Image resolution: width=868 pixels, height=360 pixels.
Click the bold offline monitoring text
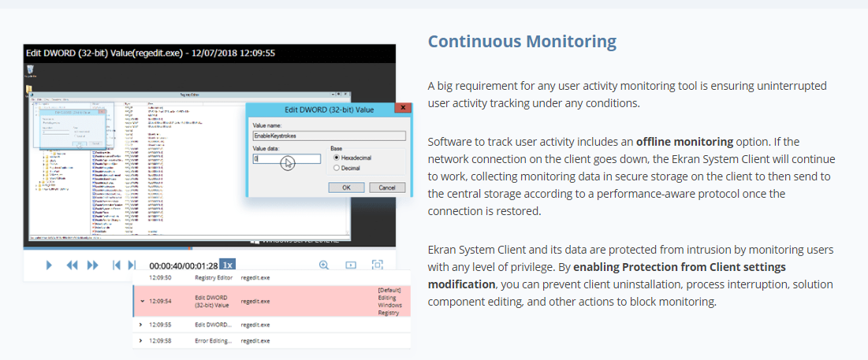684,141
